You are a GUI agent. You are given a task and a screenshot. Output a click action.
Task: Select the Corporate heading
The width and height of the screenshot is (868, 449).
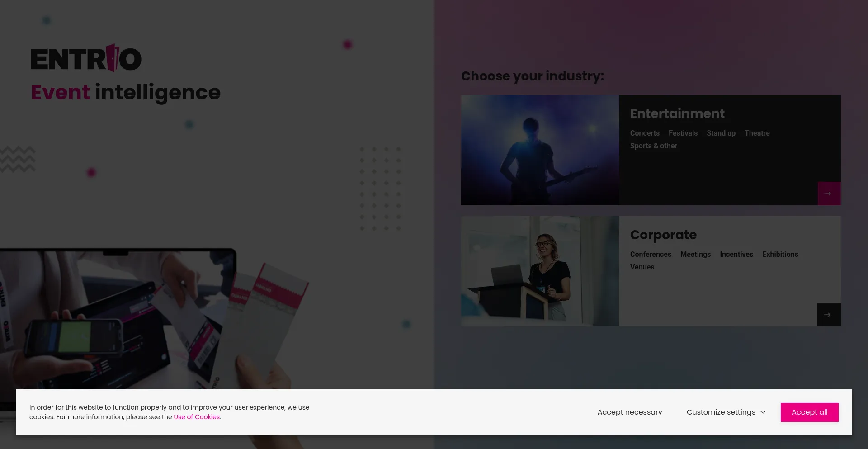pos(663,235)
